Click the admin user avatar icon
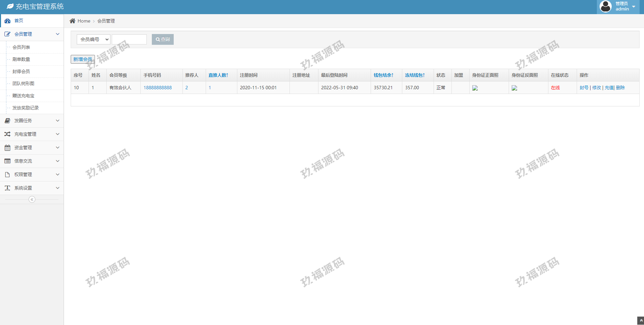644x325 pixels. tap(606, 6)
